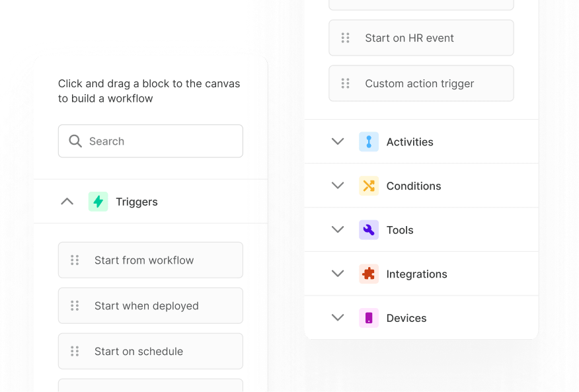Collapse the Triggers section chevron
579x392 pixels.
click(67, 202)
